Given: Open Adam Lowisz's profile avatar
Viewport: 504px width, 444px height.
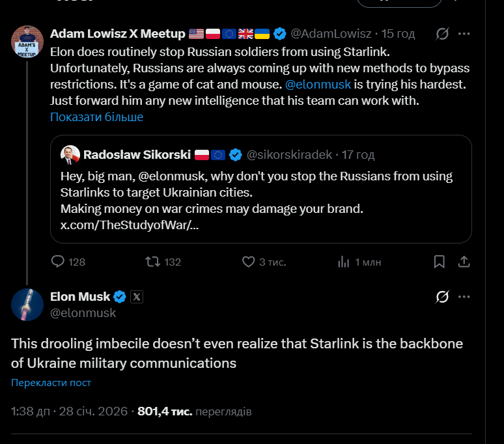Looking at the screenshot, I should click(x=27, y=42).
